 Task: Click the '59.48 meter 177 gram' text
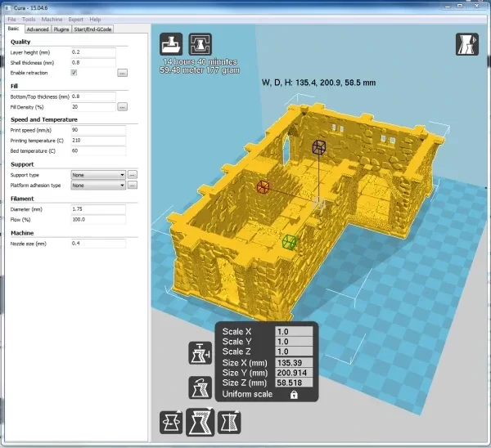pyautogui.click(x=200, y=70)
